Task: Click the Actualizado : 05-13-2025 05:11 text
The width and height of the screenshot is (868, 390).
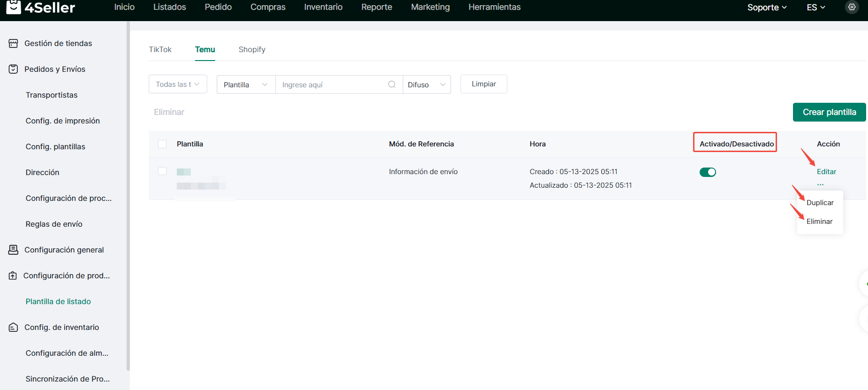Action: point(581,185)
